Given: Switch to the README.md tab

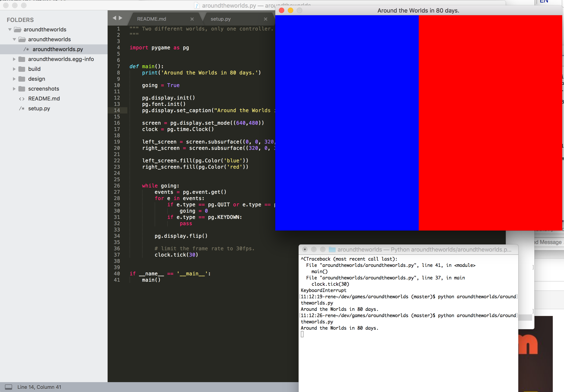Looking at the screenshot, I should tap(152, 19).
